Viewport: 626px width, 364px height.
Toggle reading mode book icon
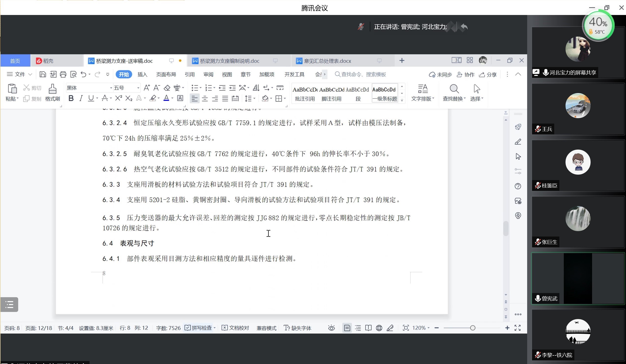368,328
